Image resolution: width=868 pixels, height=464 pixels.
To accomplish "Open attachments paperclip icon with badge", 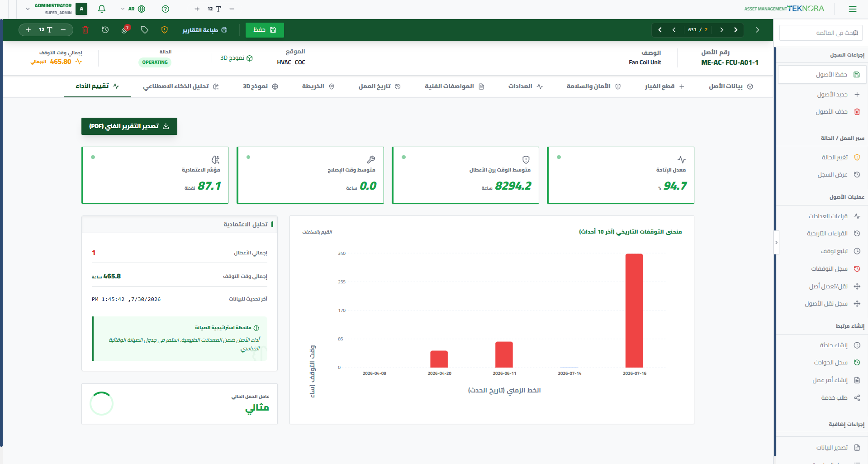I will pos(125,30).
